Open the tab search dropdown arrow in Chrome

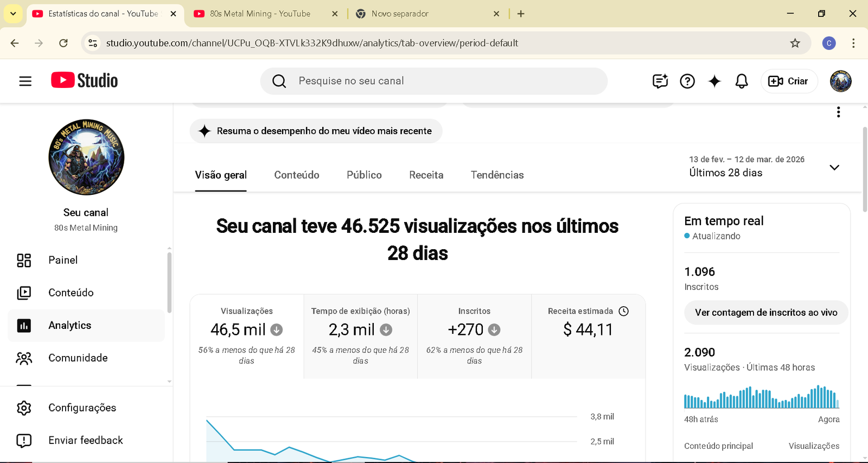tap(13, 14)
